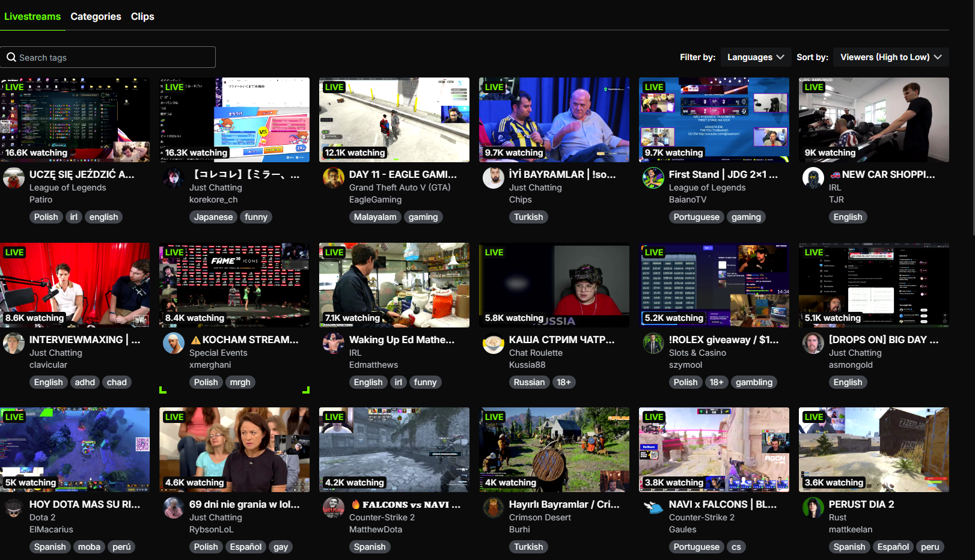This screenshot has width=975, height=560.
Task: Open the Rust category link
Action: pyautogui.click(x=837, y=517)
